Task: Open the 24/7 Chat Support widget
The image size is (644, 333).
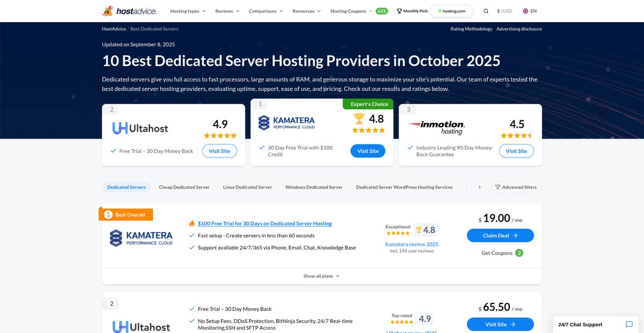Action: click(596, 324)
